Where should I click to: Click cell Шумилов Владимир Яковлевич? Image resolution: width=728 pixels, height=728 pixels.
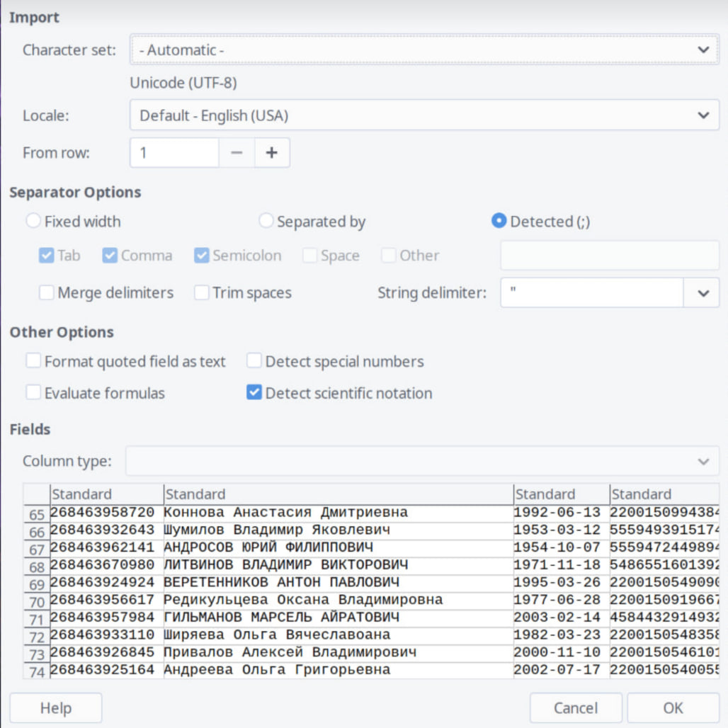339,530
